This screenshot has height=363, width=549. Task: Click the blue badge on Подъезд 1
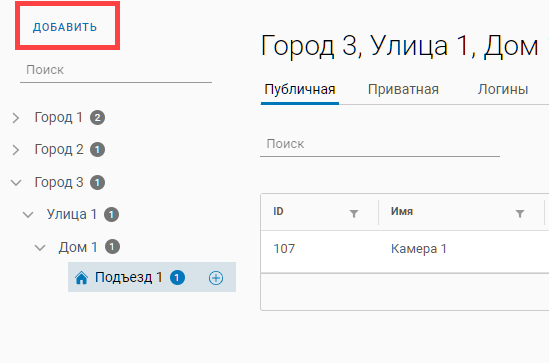point(177,278)
